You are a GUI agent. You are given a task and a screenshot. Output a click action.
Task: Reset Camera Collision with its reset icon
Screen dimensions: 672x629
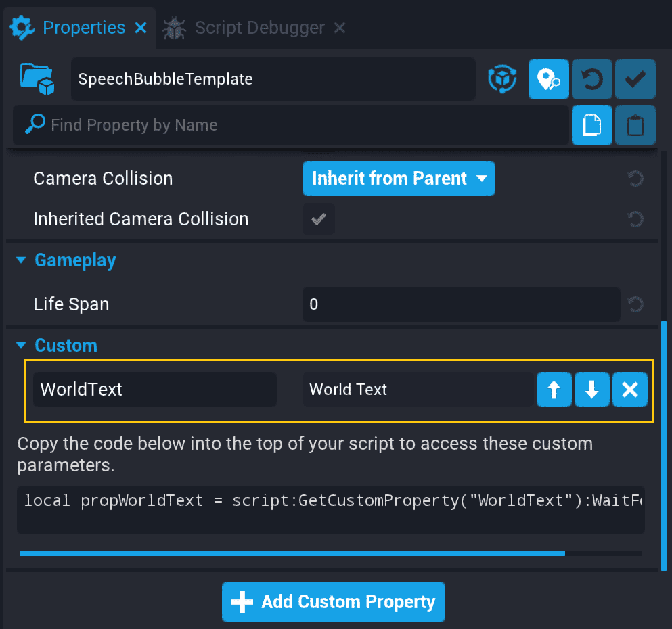click(x=635, y=179)
